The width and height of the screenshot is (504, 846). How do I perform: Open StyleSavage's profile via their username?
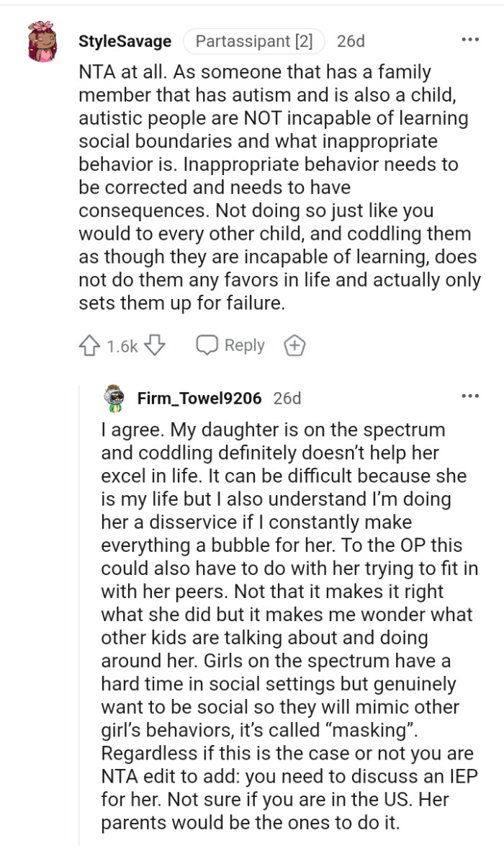(x=123, y=41)
